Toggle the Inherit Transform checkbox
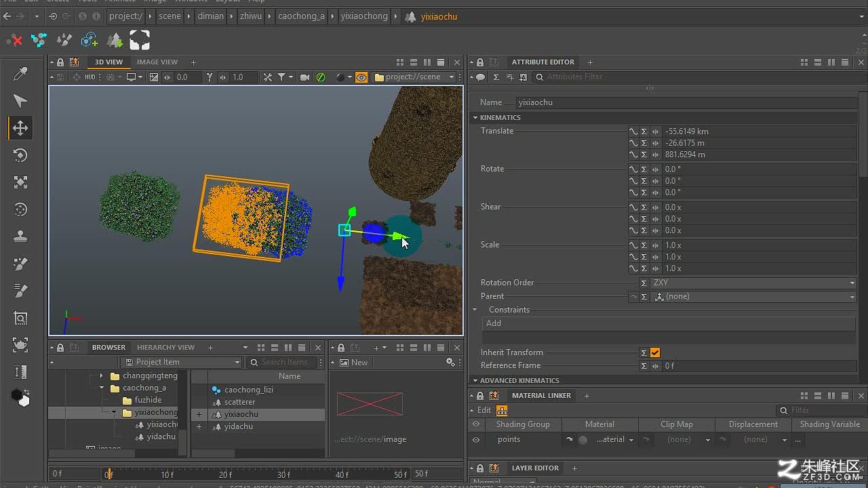The height and width of the screenshot is (488, 868). click(655, 352)
